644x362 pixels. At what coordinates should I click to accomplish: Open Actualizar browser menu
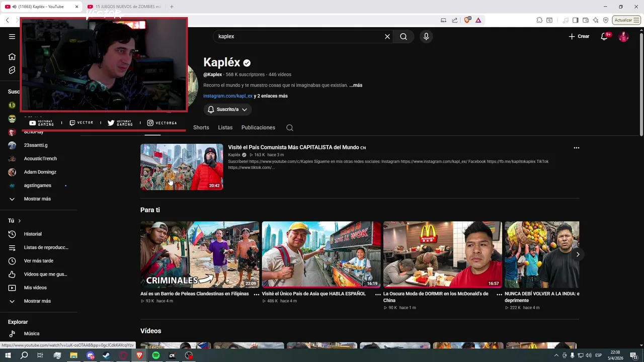[626, 20]
